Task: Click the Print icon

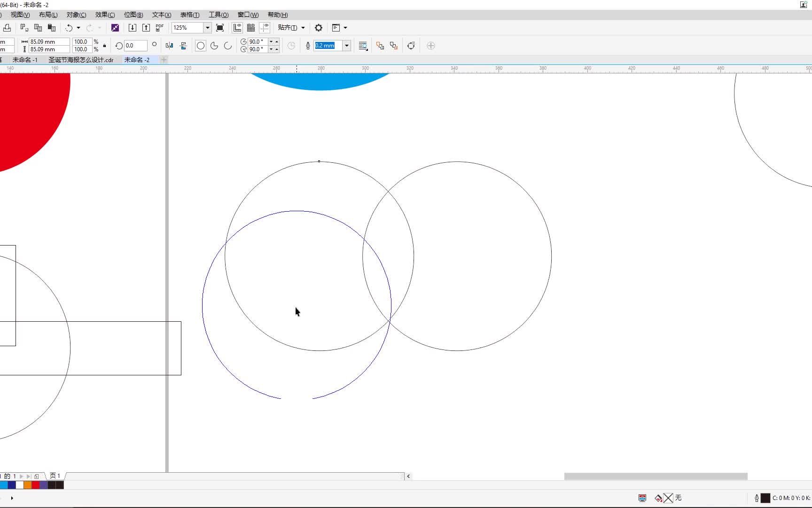Action: [x=7, y=28]
